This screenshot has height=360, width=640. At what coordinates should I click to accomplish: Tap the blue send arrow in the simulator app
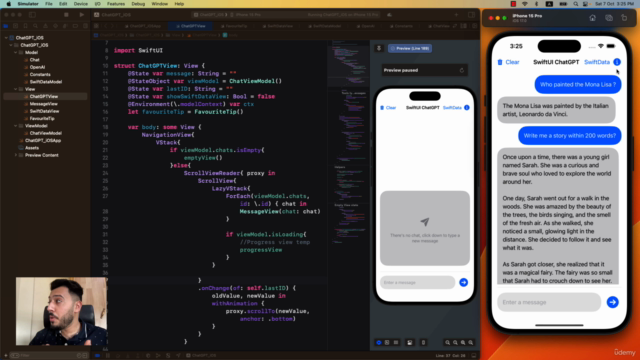click(612, 302)
